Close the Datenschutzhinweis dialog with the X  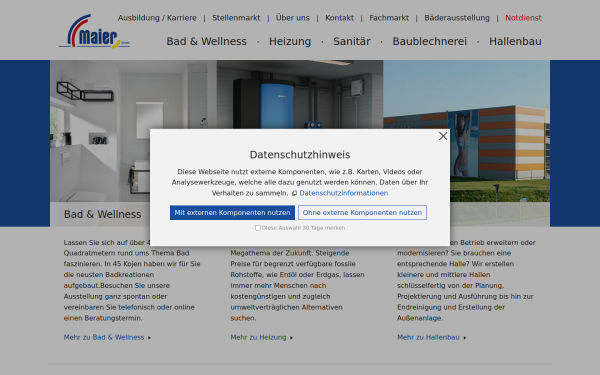tap(443, 136)
